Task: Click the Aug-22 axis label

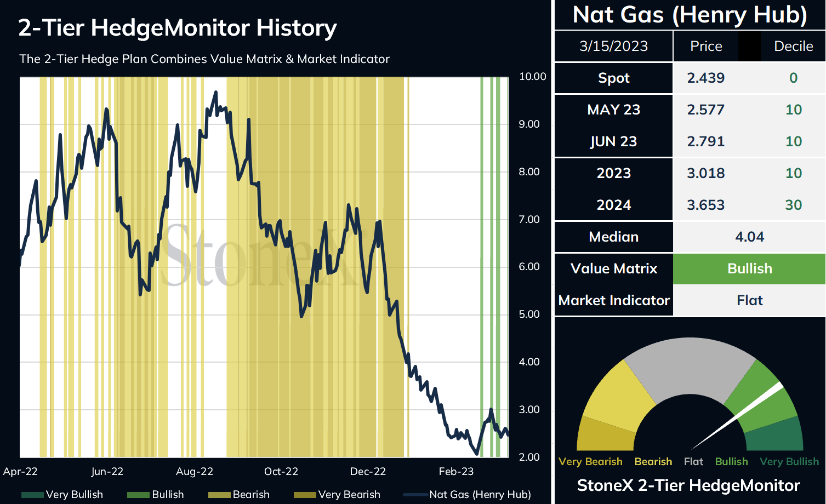Action: pos(195,471)
